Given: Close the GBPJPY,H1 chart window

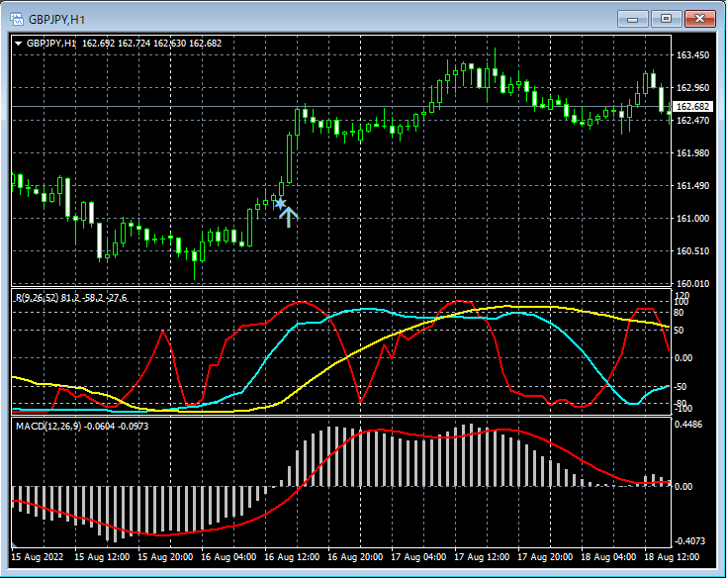Looking at the screenshot, I should pyautogui.click(x=700, y=18).
